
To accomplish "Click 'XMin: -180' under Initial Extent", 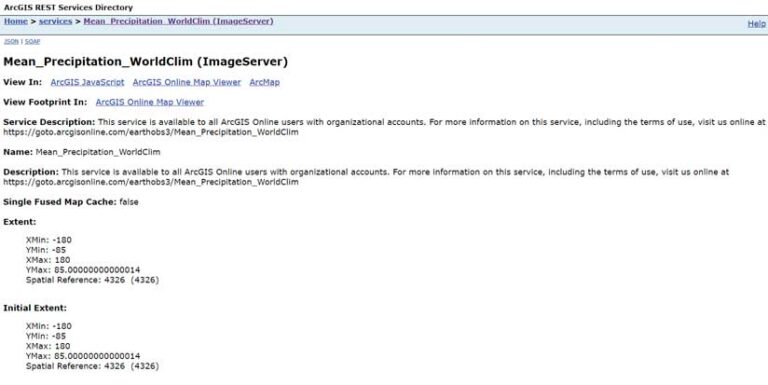I will point(48,326).
